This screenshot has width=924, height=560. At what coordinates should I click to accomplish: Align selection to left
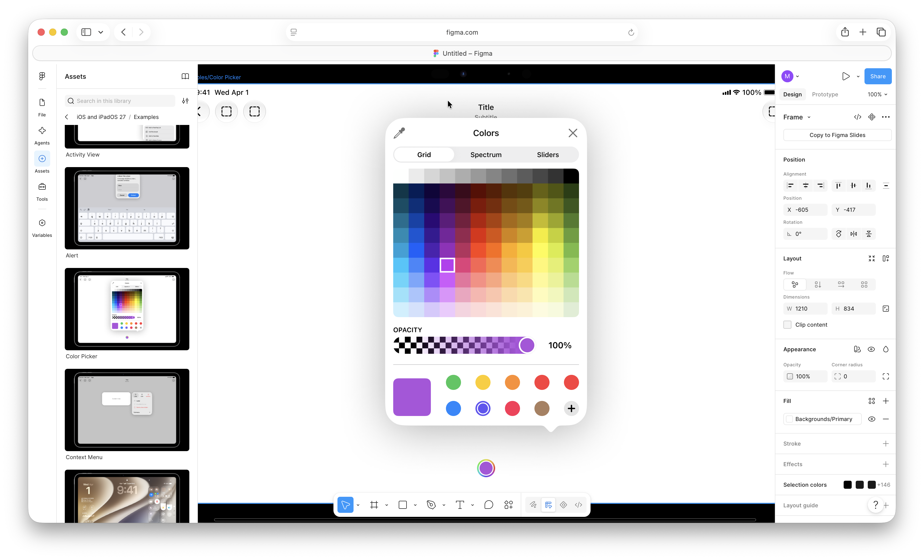point(790,186)
